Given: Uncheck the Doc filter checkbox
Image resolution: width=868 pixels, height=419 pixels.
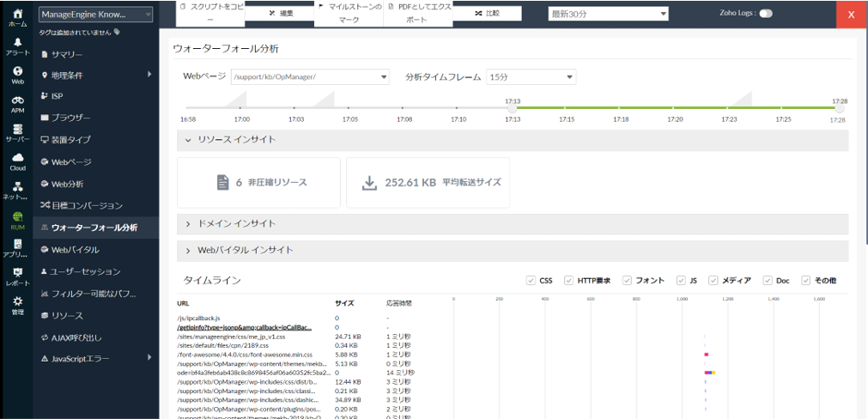Looking at the screenshot, I should [x=768, y=281].
